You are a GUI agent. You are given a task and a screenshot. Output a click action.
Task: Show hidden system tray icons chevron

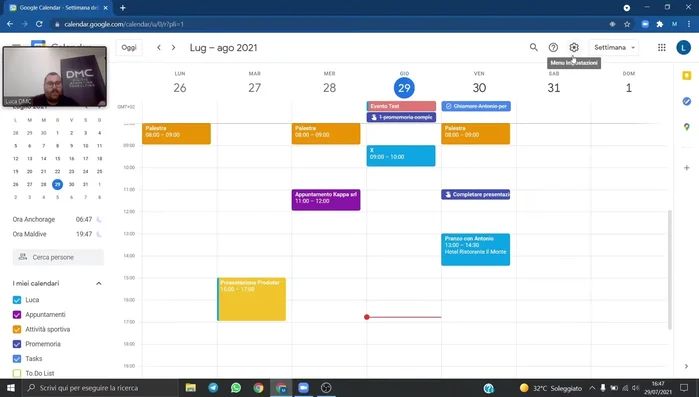pos(592,388)
